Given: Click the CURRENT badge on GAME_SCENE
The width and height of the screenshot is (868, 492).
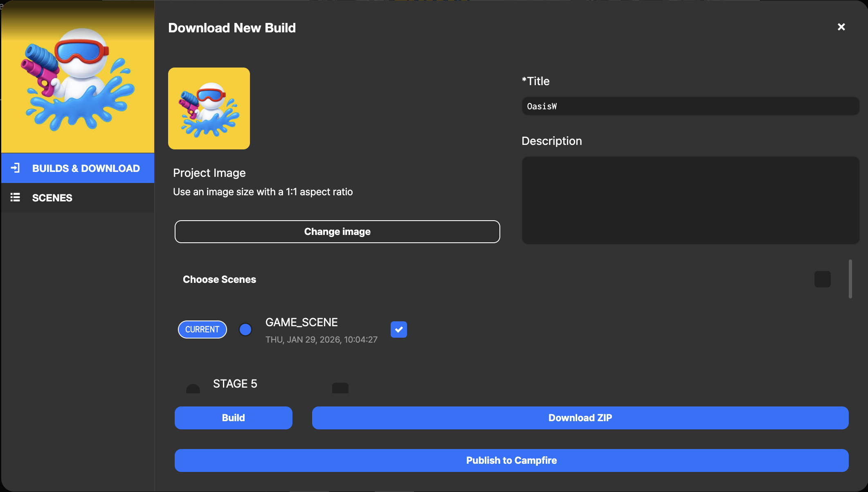Looking at the screenshot, I should (x=202, y=330).
